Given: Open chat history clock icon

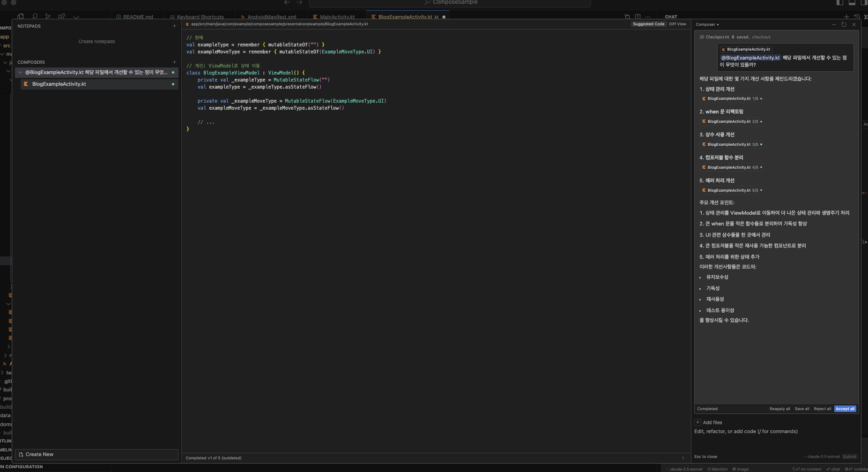Looking at the screenshot, I should 857,17.
